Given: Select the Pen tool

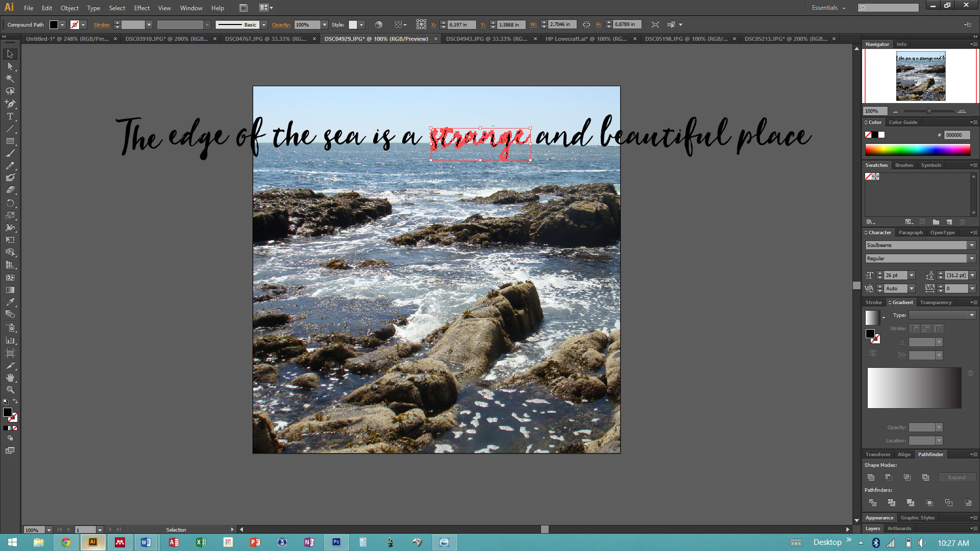Looking at the screenshot, I should 10,104.
